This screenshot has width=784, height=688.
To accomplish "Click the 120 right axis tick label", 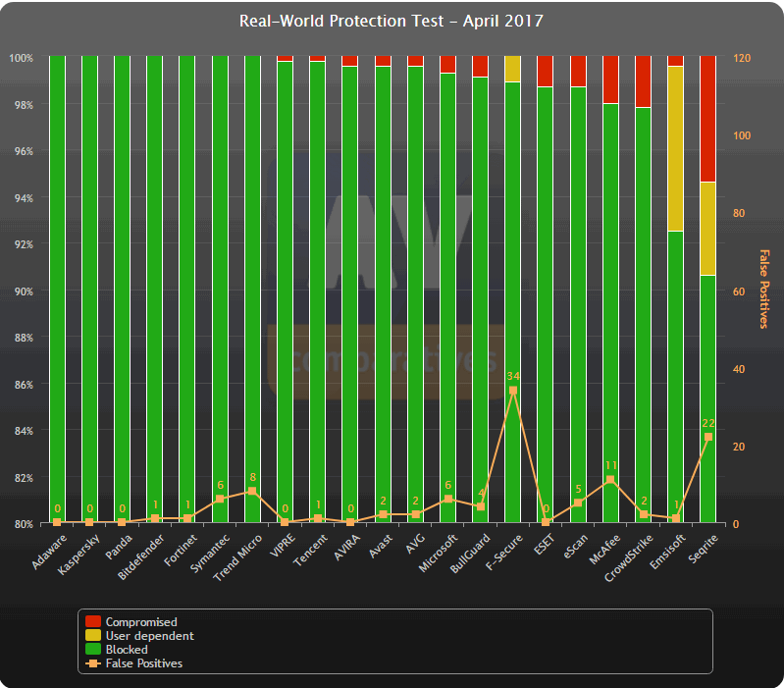I will [742, 58].
